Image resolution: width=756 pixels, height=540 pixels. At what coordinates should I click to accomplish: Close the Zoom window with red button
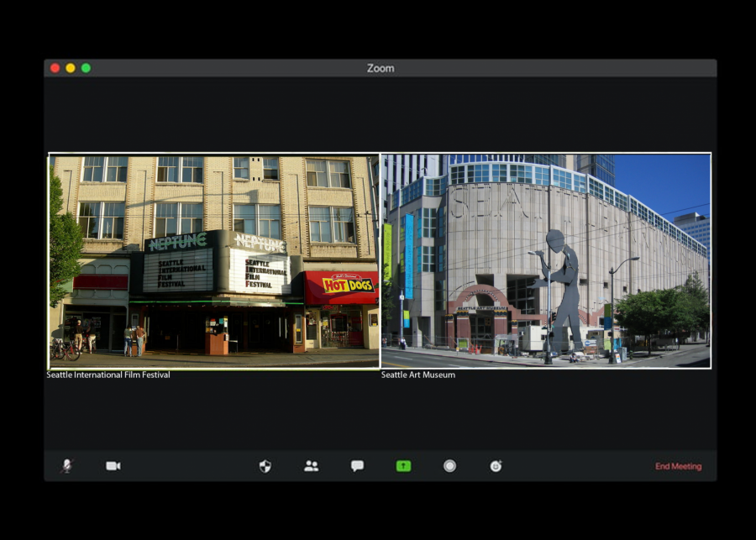[x=55, y=68]
